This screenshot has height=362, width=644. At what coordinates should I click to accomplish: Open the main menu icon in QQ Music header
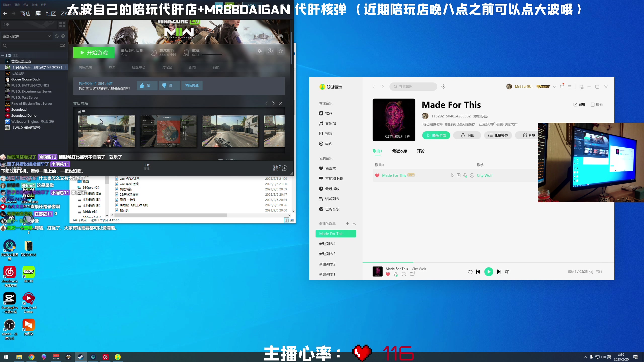(x=570, y=87)
